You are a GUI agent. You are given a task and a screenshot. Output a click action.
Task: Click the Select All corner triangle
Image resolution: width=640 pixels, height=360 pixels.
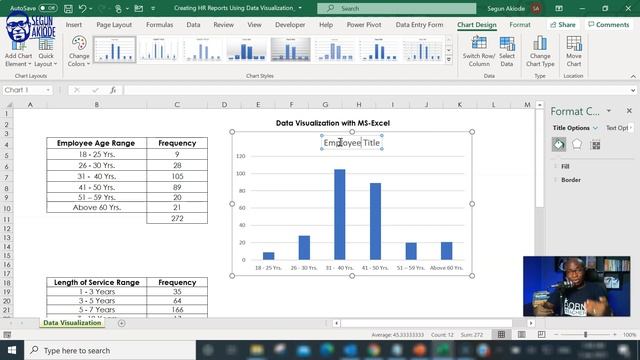pos(9,104)
